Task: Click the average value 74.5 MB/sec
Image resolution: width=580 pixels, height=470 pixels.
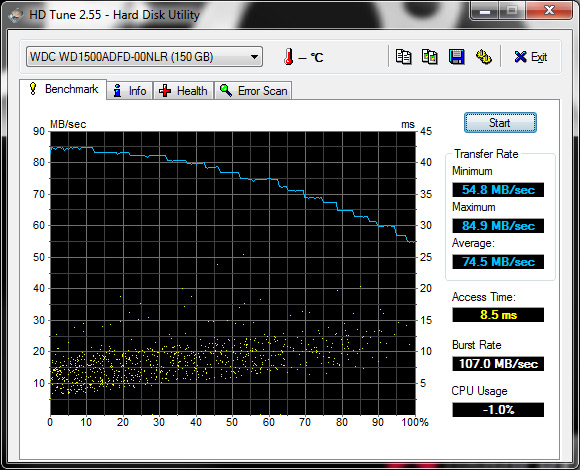Action: point(498,262)
